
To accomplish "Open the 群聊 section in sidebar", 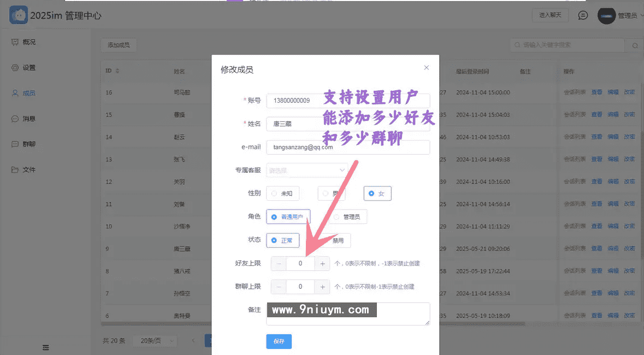I will (14, 144).
